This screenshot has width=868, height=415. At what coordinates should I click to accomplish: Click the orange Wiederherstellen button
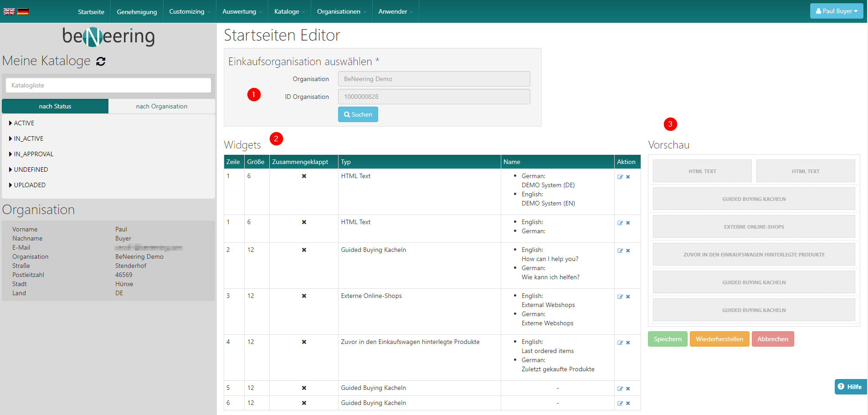(x=719, y=339)
